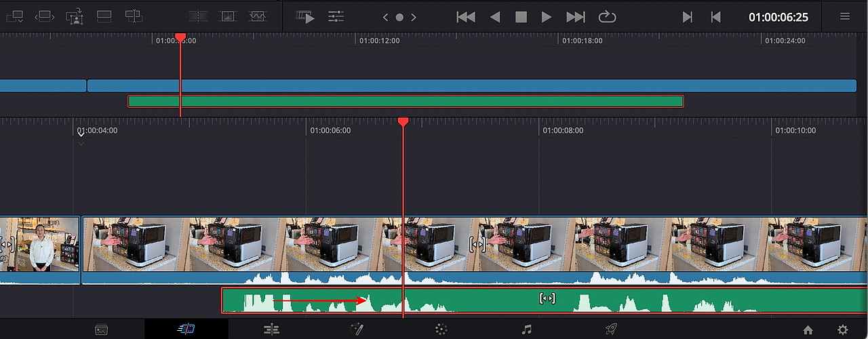Switch to the Fusion page
The image size is (868, 339).
(357, 330)
